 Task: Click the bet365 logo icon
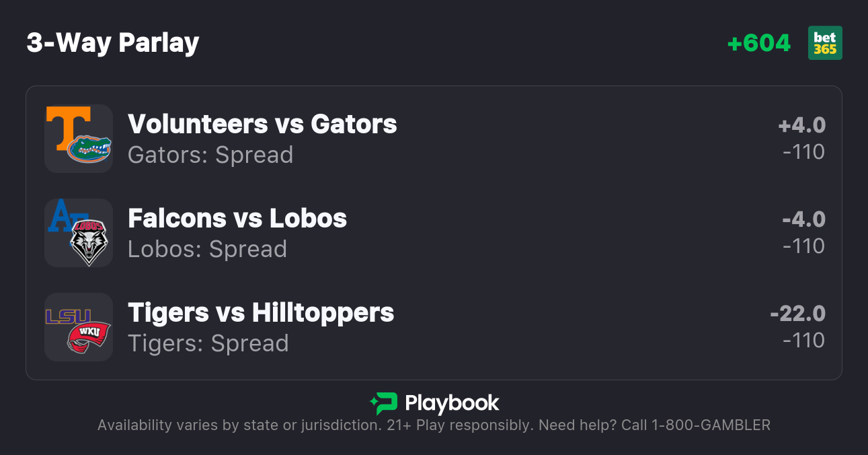pyautogui.click(x=825, y=43)
